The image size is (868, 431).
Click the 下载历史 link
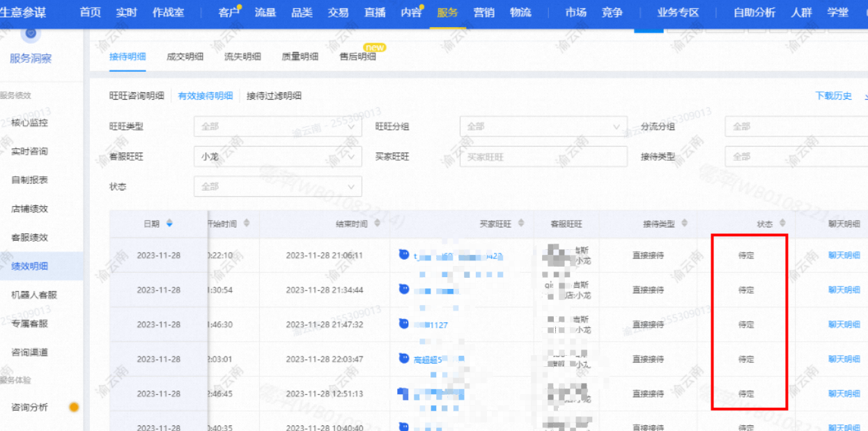(x=834, y=96)
